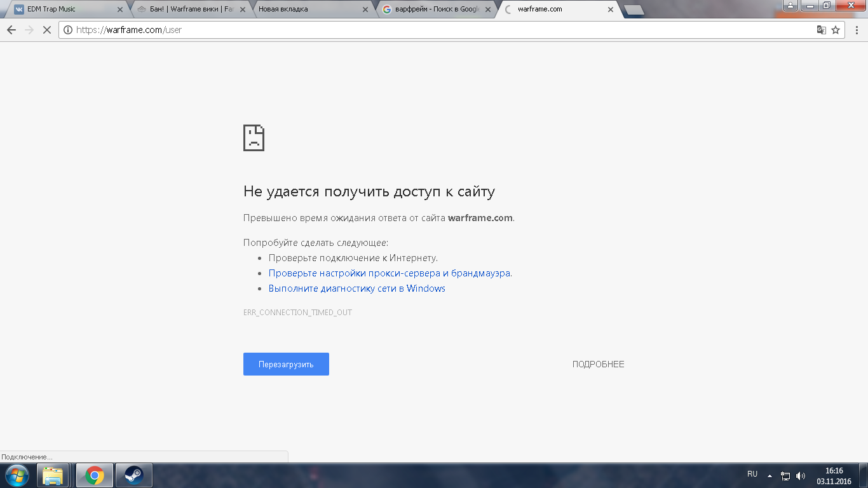Click ПОДРОБНЕЕ for more details
Viewport: 868px width, 488px height.
coord(599,364)
